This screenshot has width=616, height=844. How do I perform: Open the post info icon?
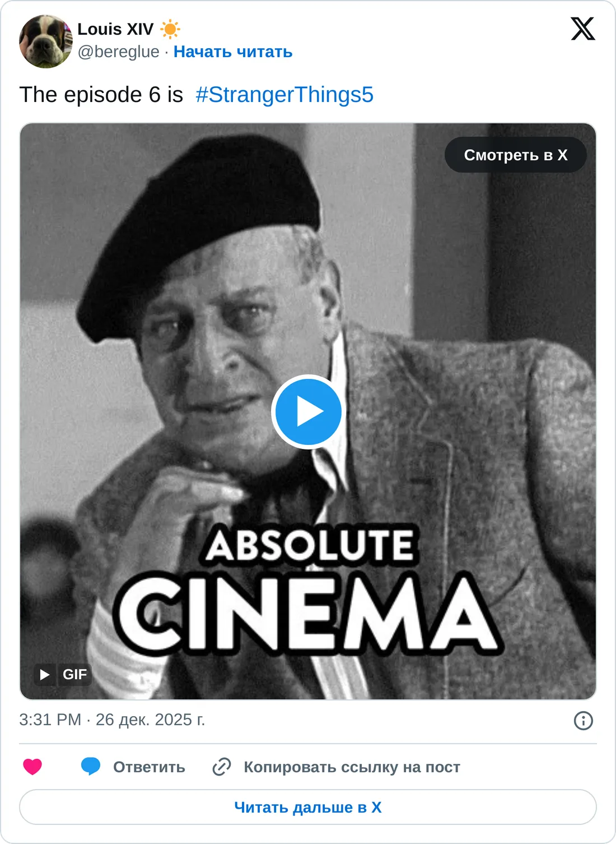point(583,721)
